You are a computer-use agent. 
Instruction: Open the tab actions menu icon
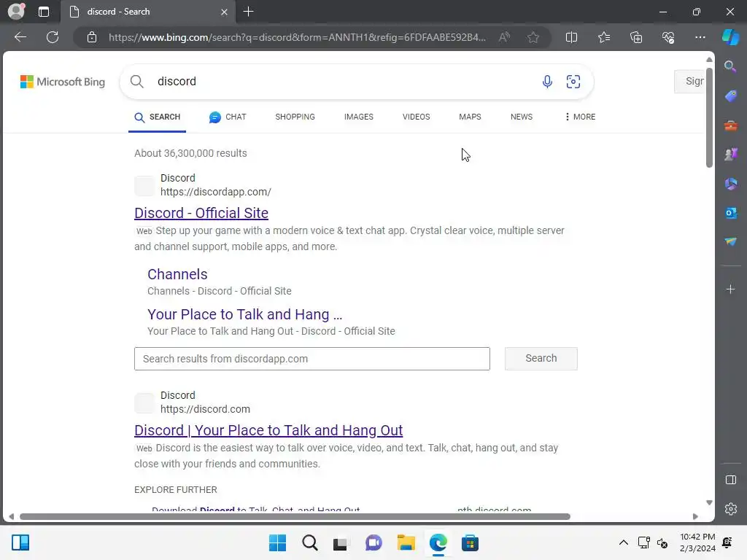pos(44,12)
